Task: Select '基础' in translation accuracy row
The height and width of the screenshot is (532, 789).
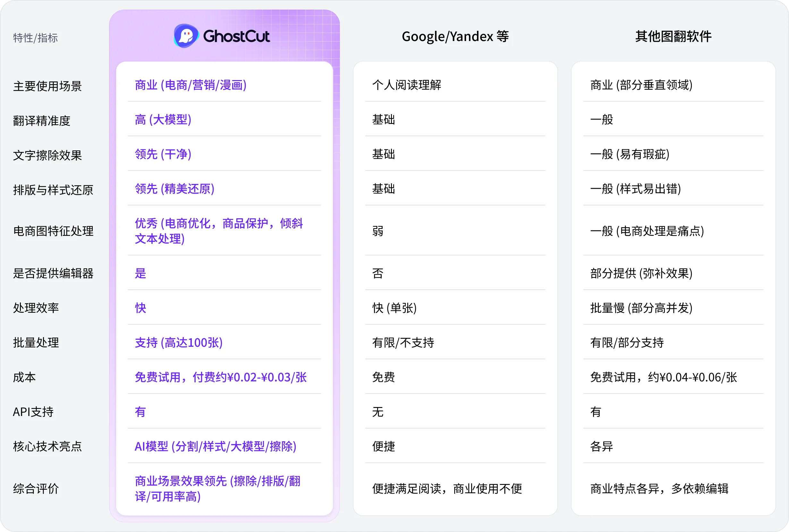Action: pyautogui.click(x=384, y=120)
